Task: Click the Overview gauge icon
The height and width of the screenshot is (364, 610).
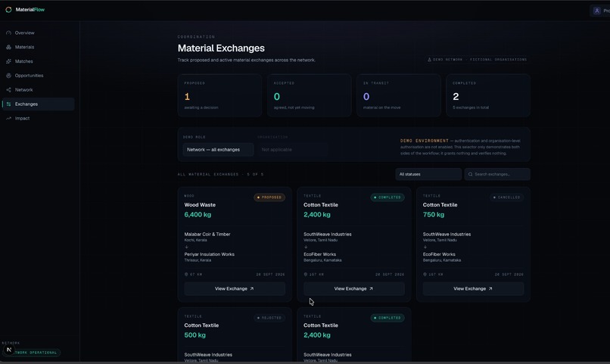Action: tap(8, 33)
